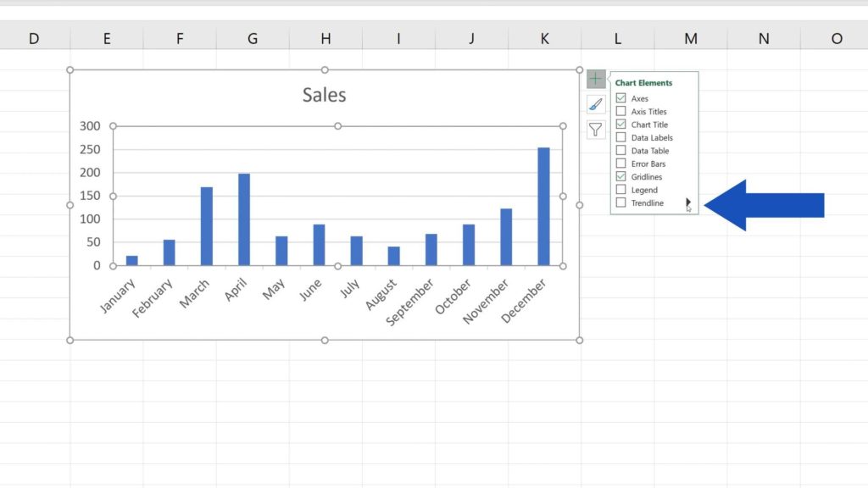Screen dimensions: 868x488
Task: Enable the Legend checkbox
Action: click(620, 189)
